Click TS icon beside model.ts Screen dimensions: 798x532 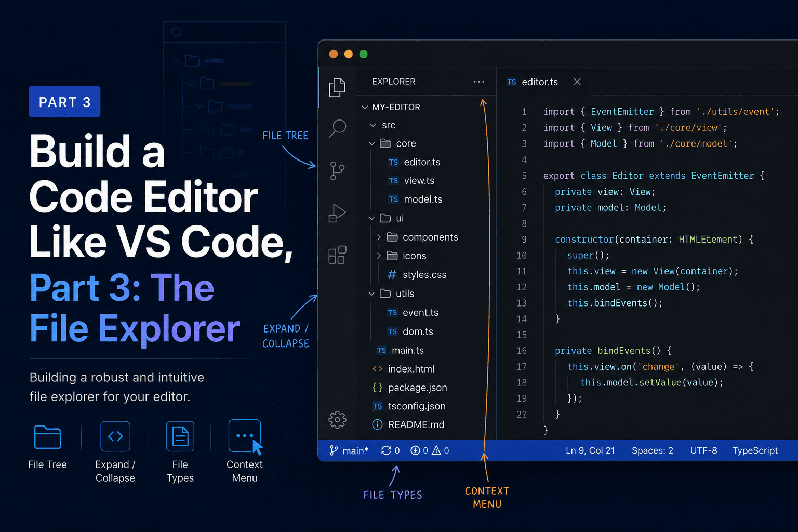point(393,199)
